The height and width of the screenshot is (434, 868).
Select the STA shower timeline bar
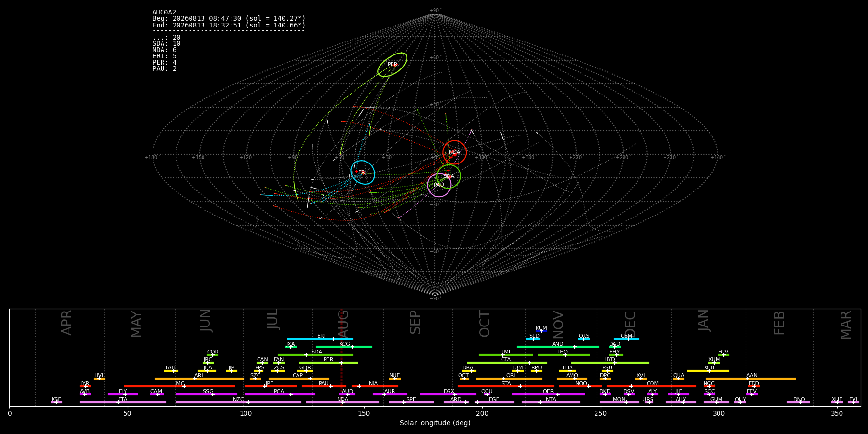(506, 386)
